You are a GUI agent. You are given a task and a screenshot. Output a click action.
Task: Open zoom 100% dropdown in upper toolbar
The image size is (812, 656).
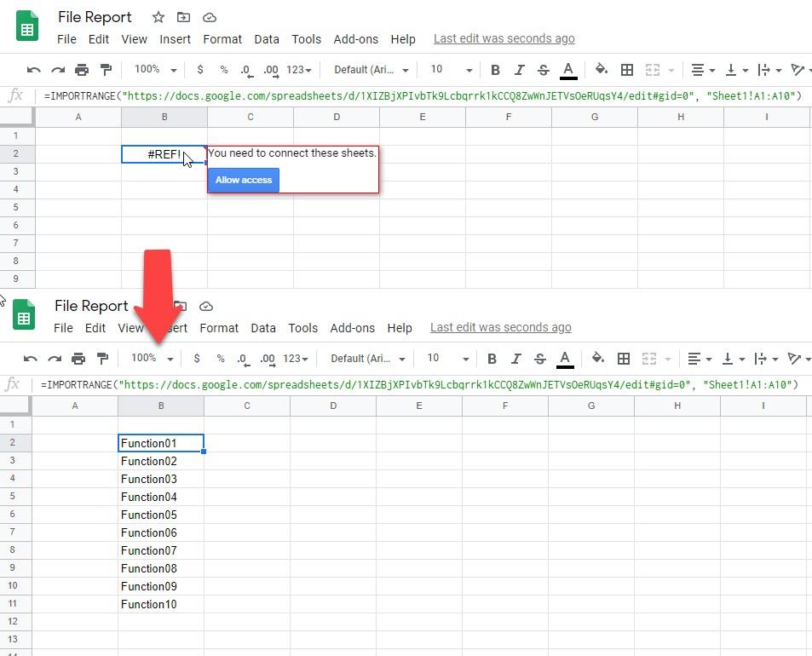155,69
